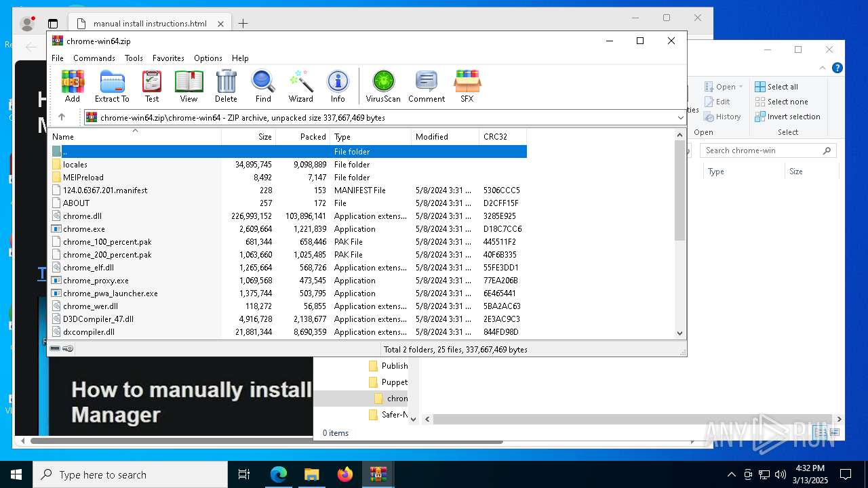The height and width of the screenshot is (488, 868).
Task: Click Explorer help question mark icon
Action: [x=837, y=68]
